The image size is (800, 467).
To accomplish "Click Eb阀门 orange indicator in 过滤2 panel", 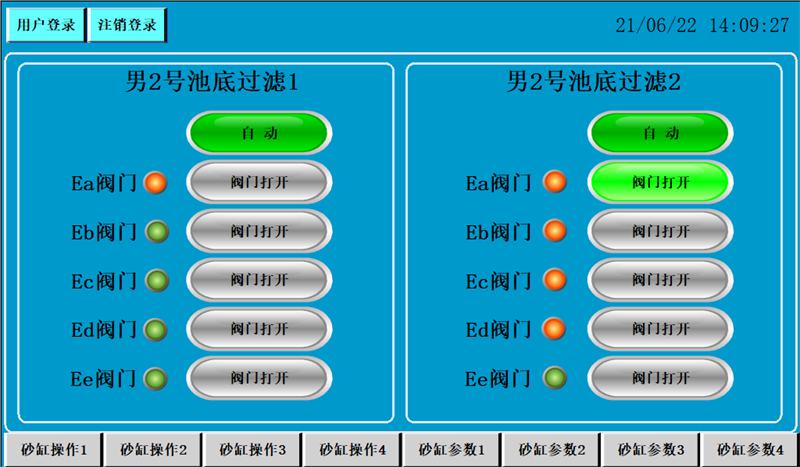I will pos(555,232).
